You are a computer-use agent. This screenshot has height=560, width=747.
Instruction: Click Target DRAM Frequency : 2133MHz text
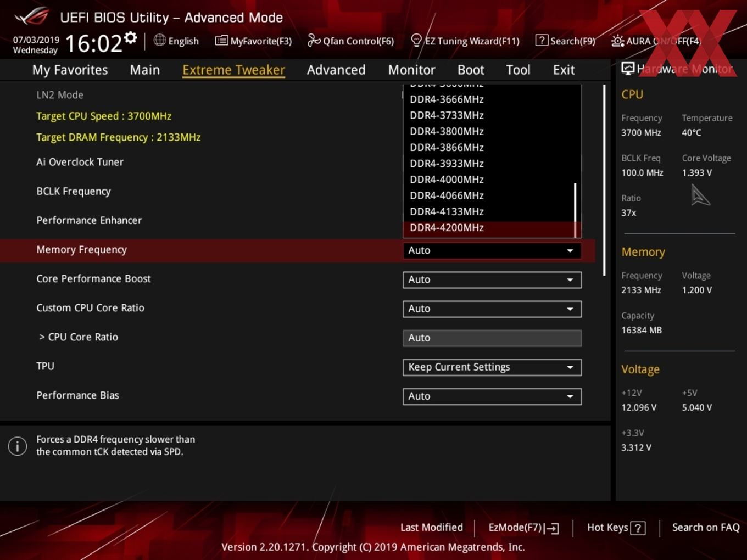click(x=118, y=137)
